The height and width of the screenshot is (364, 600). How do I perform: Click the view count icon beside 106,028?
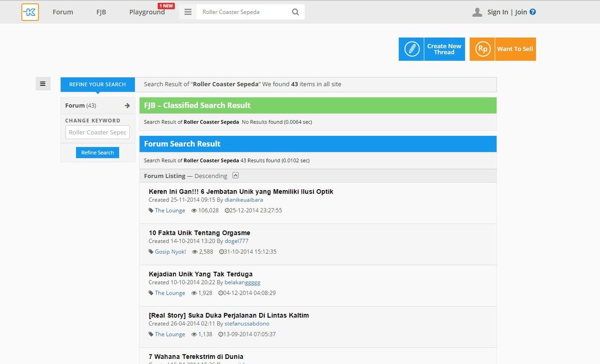194,210
